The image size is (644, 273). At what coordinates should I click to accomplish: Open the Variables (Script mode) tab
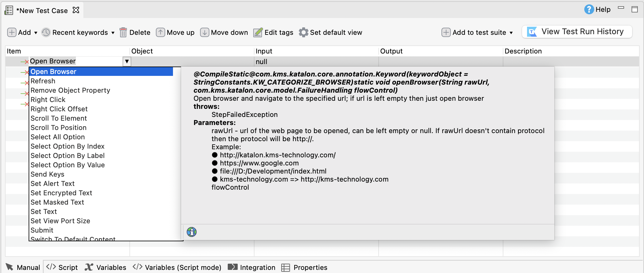[x=177, y=267]
